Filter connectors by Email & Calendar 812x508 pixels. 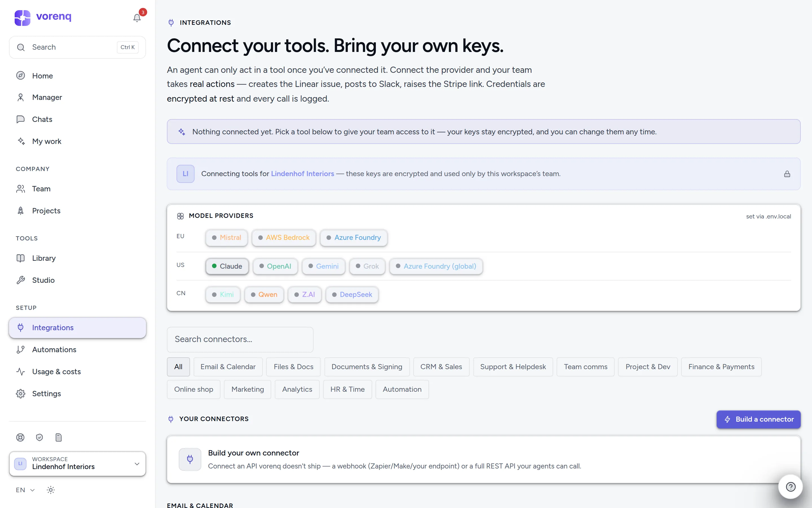228,367
